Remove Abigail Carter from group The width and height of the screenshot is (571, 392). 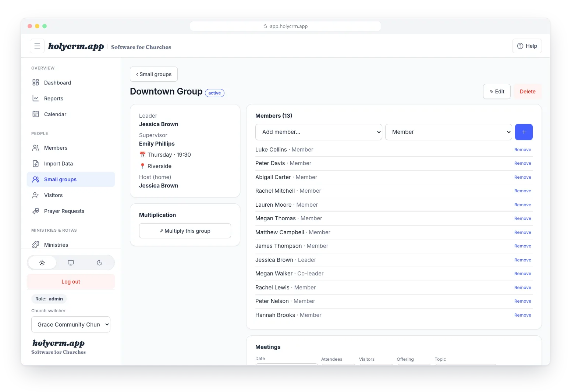tap(523, 177)
